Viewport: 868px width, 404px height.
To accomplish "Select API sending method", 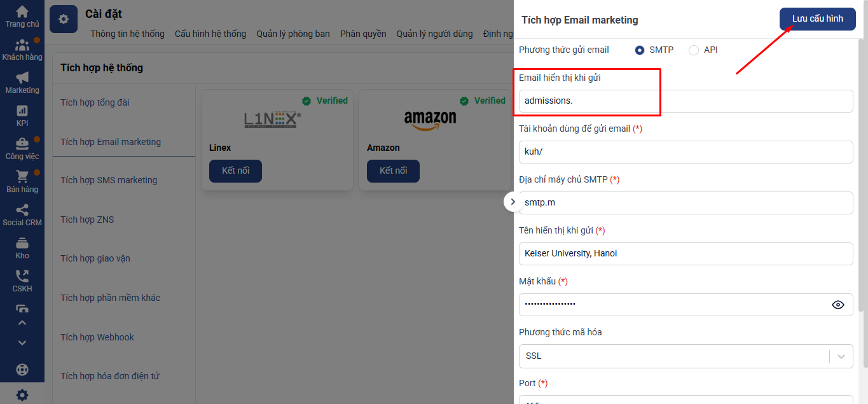I will (694, 50).
